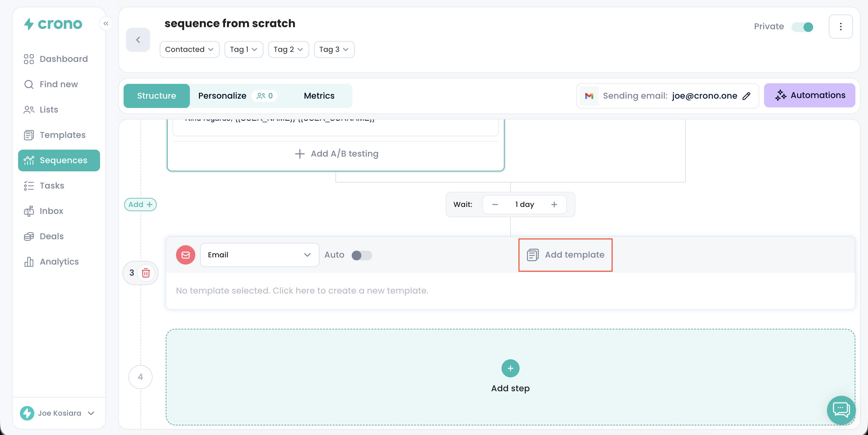Enable the Auto toggle on step 3
Image resolution: width=868 pixels, height=435 pixels.
tap(362, 255)
